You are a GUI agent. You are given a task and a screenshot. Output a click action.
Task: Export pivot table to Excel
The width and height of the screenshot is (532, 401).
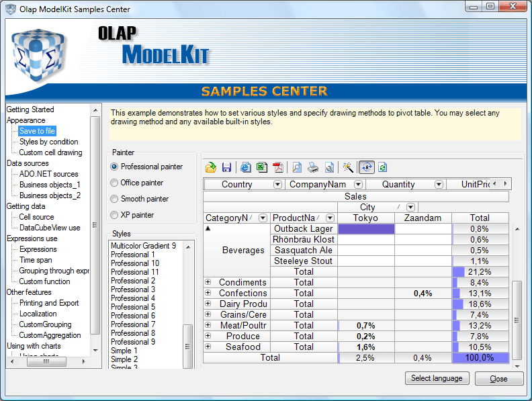click(x=262, y=167)
